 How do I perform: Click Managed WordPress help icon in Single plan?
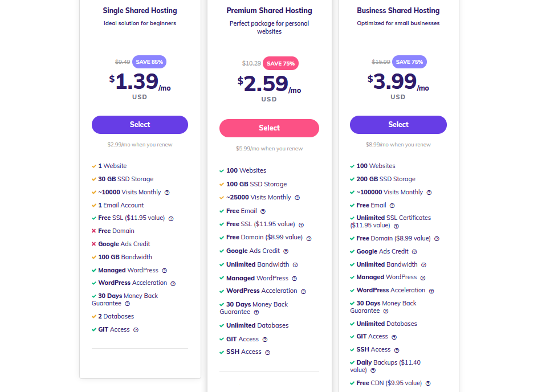click(164, 271)
